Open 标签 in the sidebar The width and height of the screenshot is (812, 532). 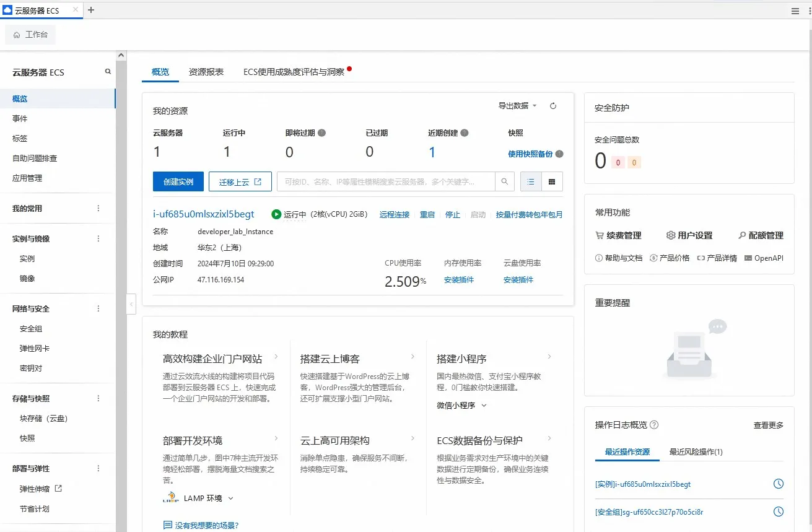pyautogui.click(x=20, y=138)
